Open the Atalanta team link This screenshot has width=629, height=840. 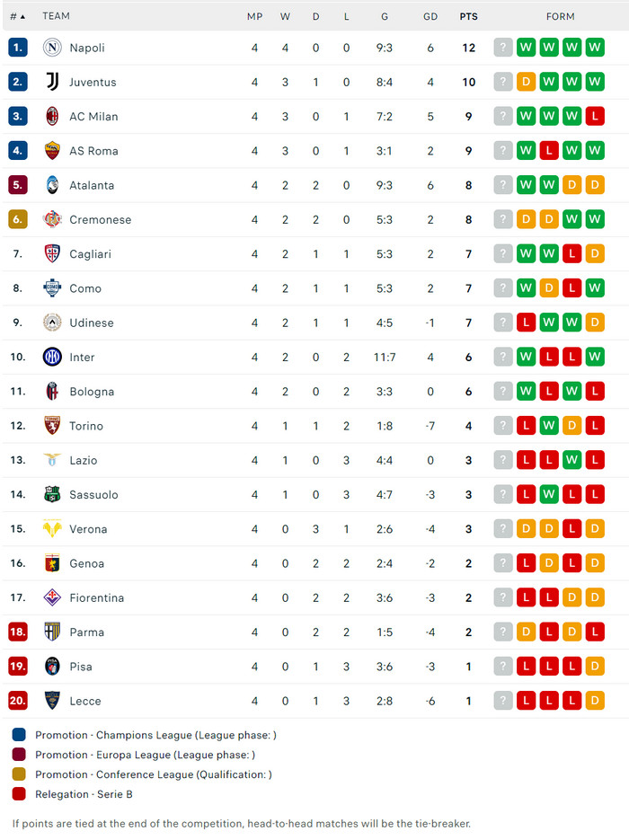(92, 185)
